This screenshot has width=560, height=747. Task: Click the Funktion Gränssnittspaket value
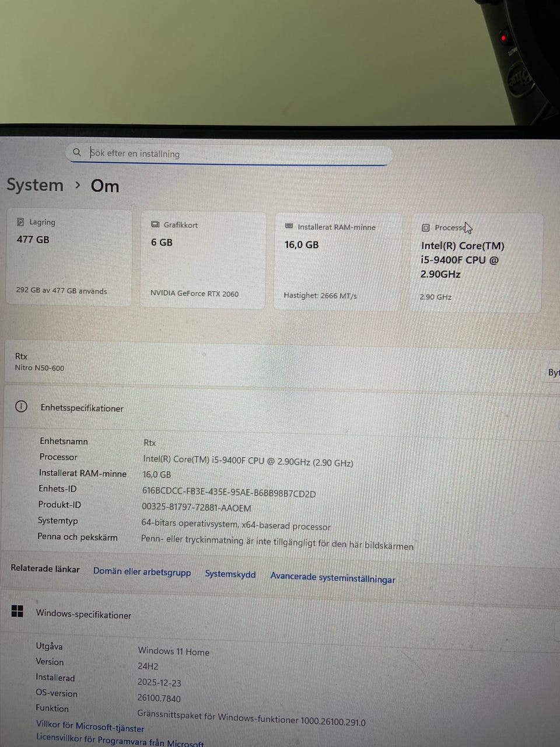pyautogui.click(x=251, y=718)
